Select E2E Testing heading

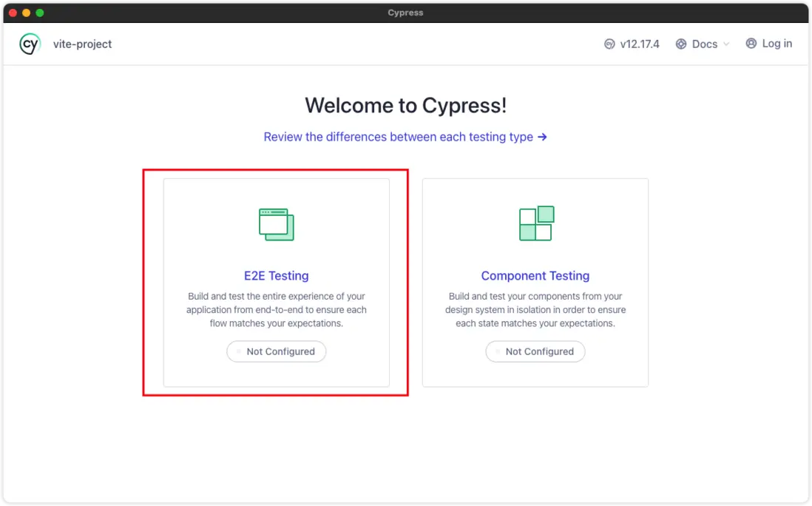pyautogui.click(x=277, y=275)
